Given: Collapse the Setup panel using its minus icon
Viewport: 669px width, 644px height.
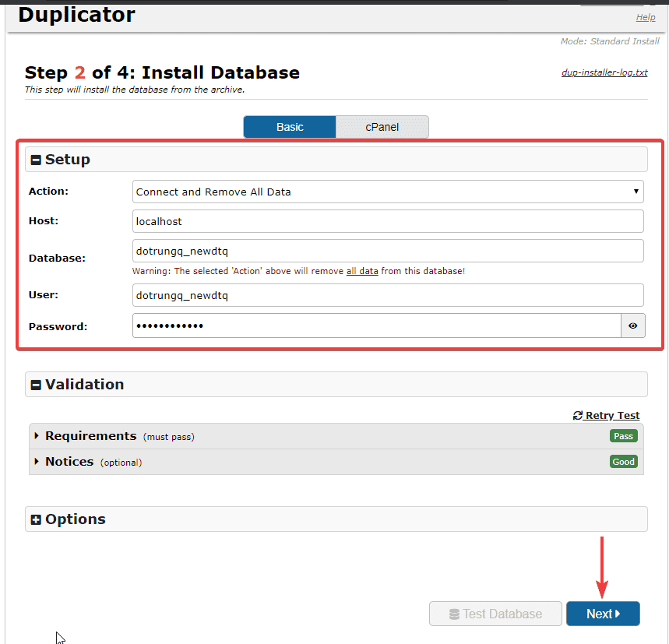Looking at the screenshot, I should click(36, 159).
